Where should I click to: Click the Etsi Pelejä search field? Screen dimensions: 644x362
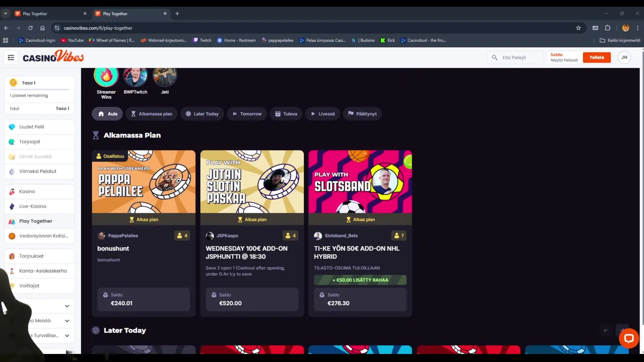tap(515, 57)
